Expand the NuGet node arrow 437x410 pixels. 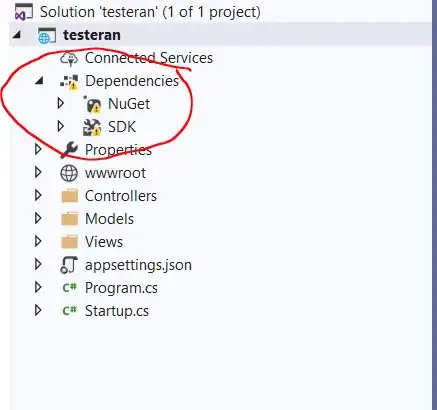pos(61,104)
